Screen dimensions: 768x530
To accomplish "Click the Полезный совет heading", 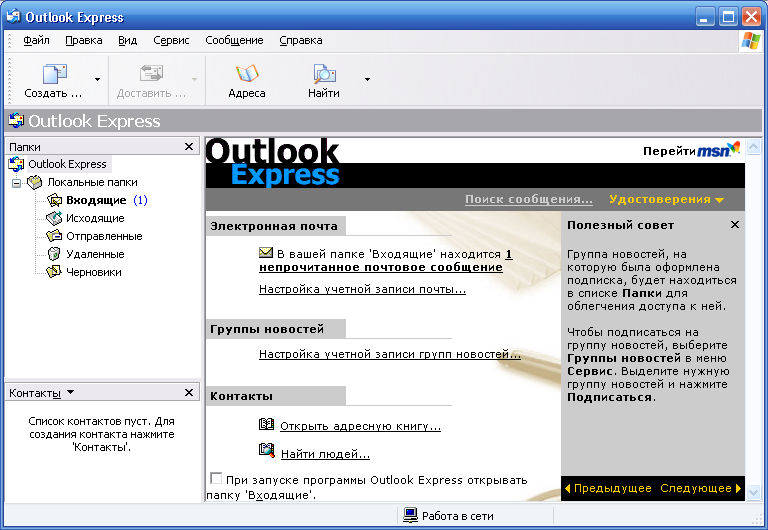I will [x=621, y=225].
